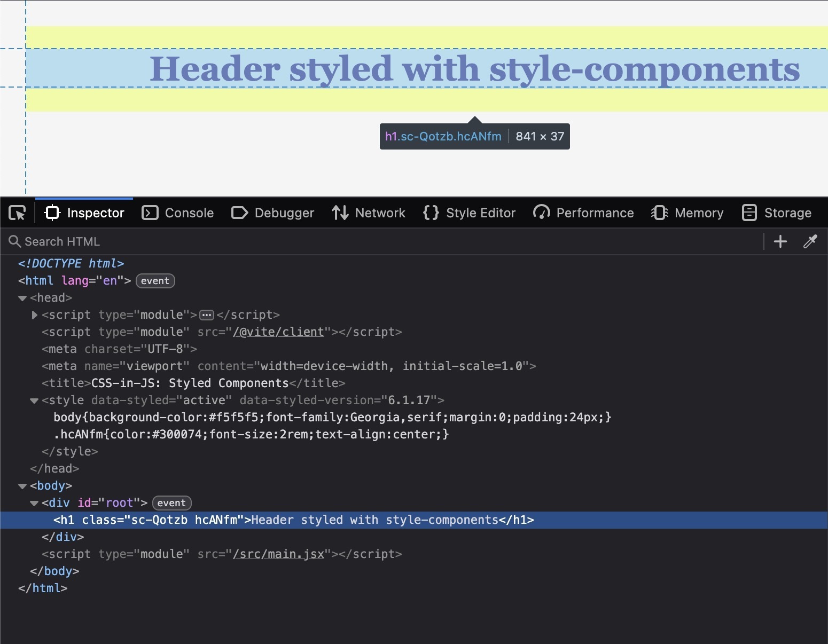Click the Style Editor braces icon

point(431,213)
